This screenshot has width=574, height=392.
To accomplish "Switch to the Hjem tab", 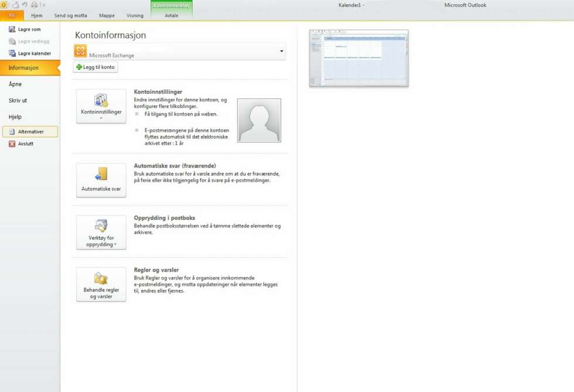I will point(36,15).
